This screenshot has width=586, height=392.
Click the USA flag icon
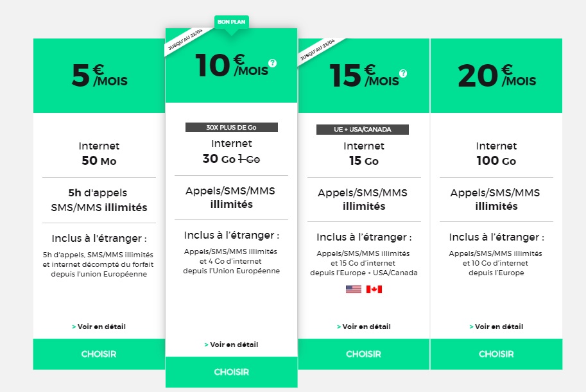pos(354,289)
